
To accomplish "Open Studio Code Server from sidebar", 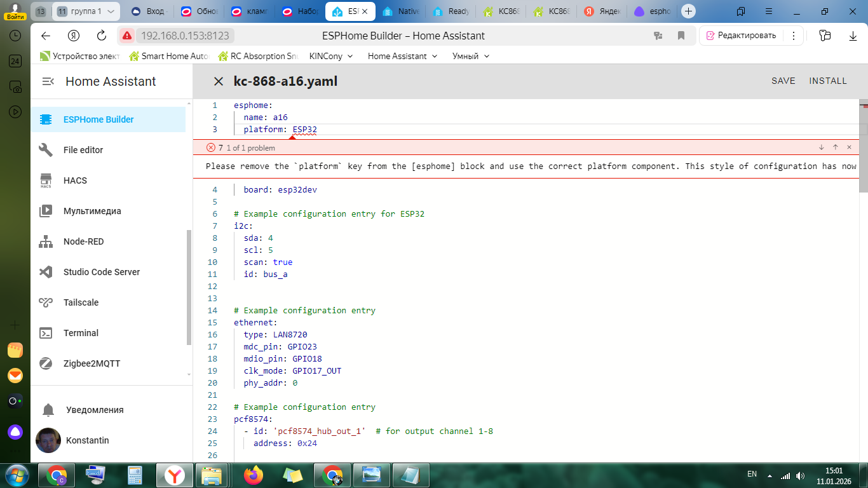I will 101,272.
